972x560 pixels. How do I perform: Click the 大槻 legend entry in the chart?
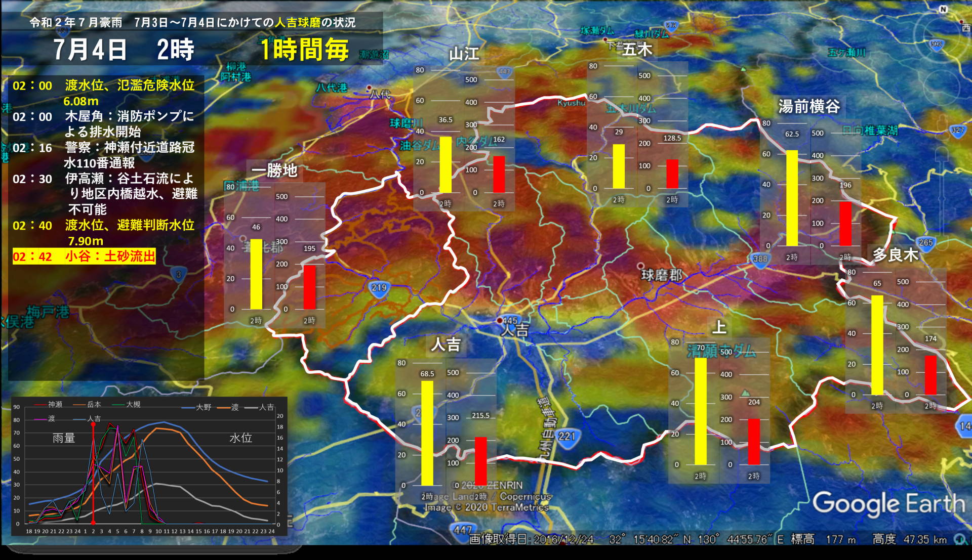(126, 404)
